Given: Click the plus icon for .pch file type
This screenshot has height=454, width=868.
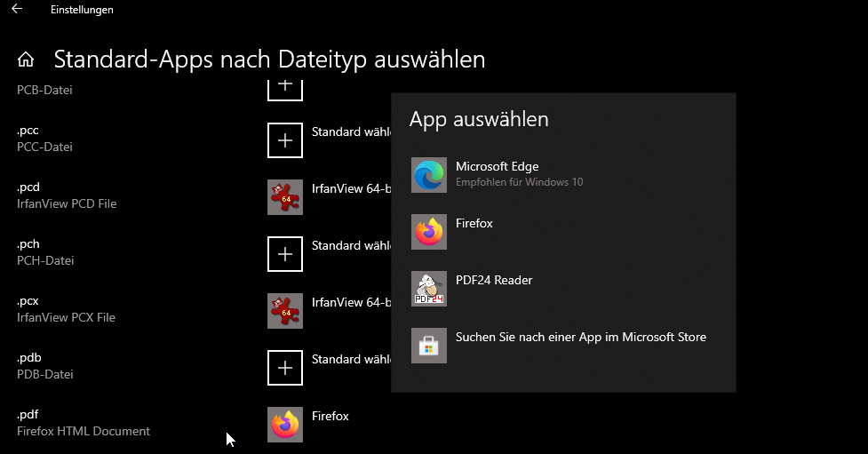Looking at the screenshot, I should click(x=285, y=254).
